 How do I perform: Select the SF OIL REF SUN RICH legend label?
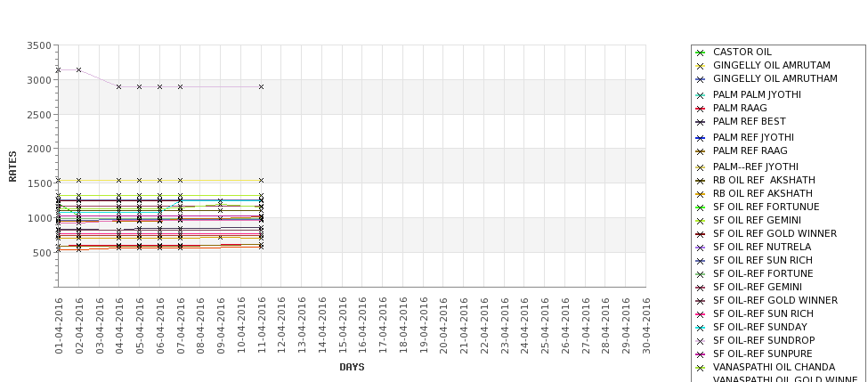coord(763,260)
